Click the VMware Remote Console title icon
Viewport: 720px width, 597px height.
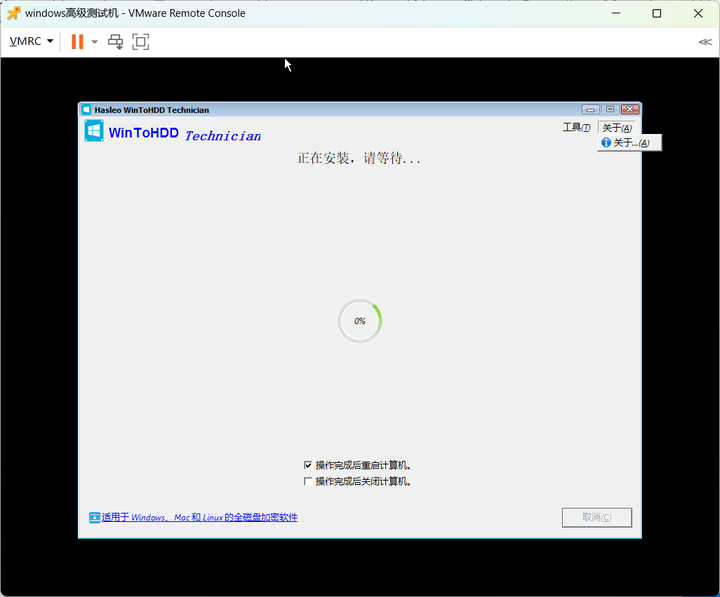click(x=13, y=13)
